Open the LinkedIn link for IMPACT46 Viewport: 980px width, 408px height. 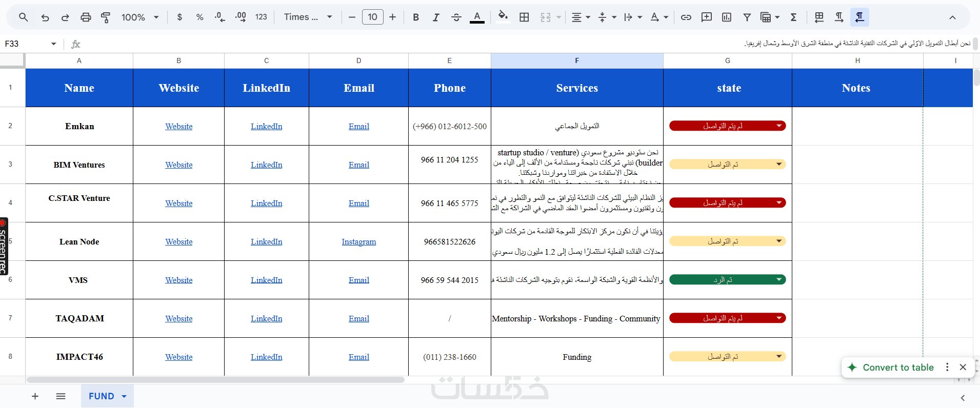(266, 357)
